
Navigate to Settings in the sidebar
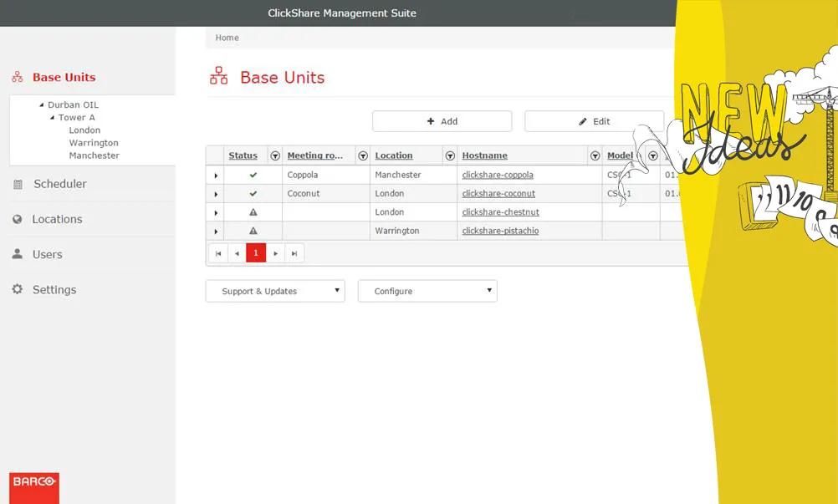click(54, 289)
